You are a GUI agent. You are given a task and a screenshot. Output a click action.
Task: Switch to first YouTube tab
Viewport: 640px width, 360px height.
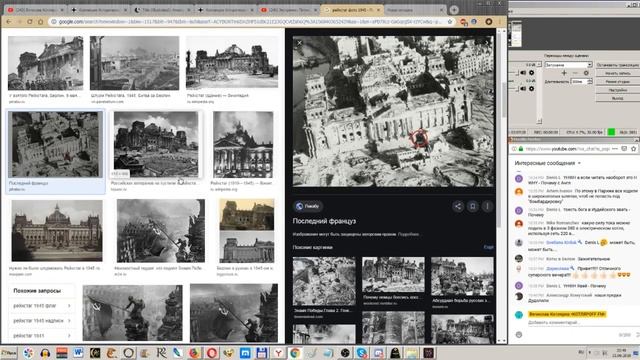tap(36, 10)
